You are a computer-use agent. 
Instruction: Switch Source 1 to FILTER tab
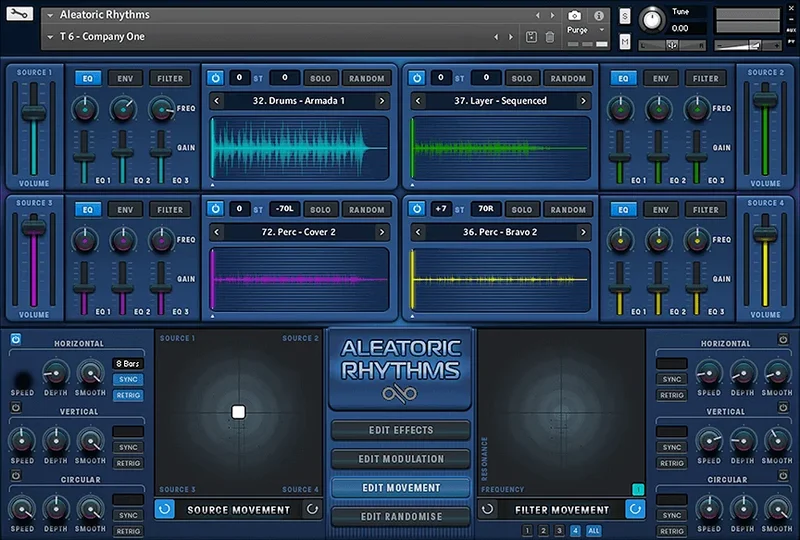[x=170, y=78]
